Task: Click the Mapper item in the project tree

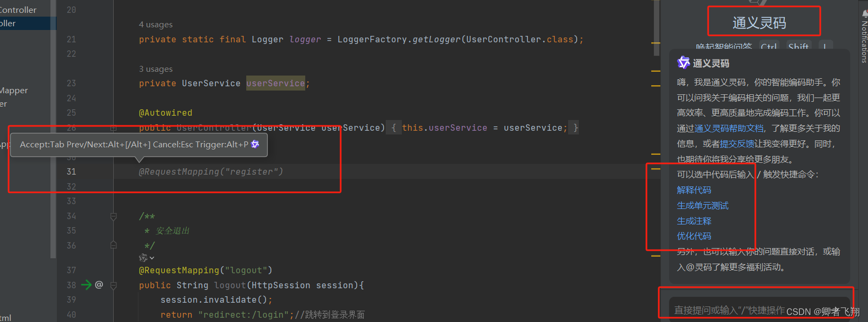Action: click(x=14, y=91)
